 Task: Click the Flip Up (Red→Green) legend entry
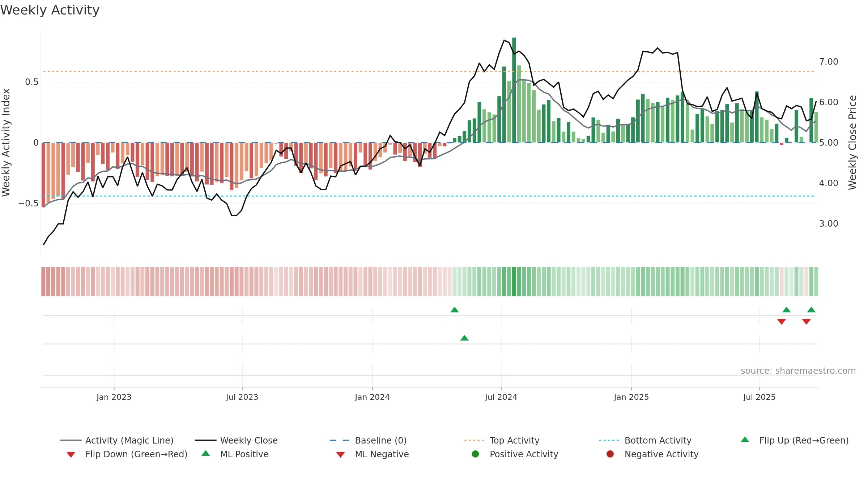point(795,440)
